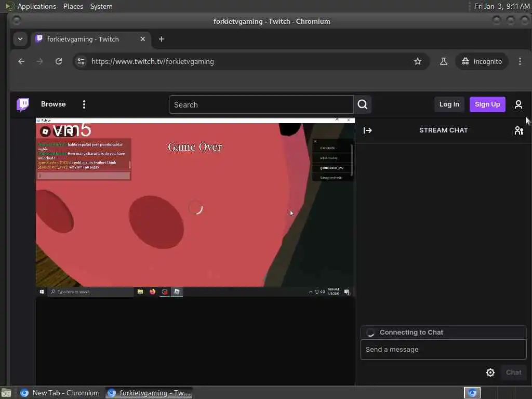
Task: Focus the Twitch Search field
Action: (261, 104)
